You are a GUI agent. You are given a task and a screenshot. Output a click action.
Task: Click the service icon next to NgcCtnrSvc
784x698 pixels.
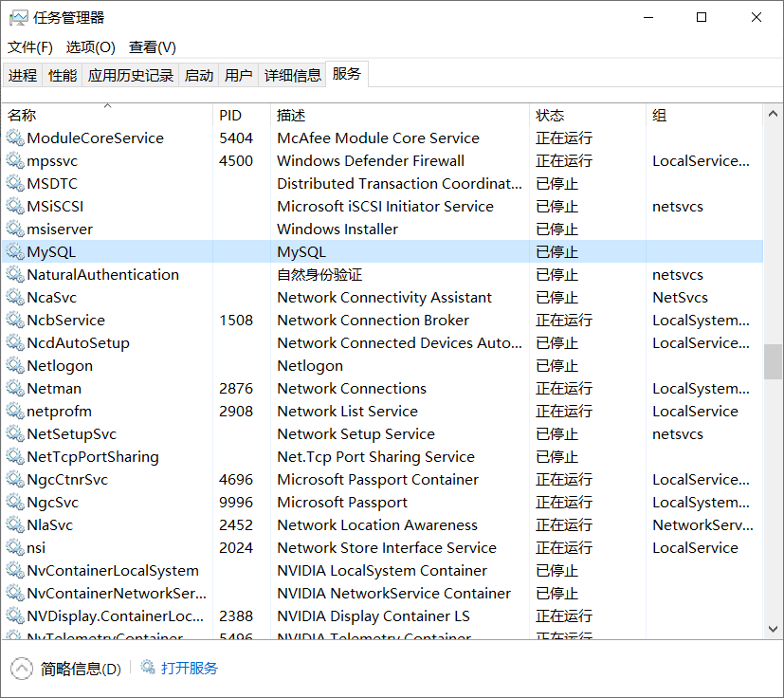(15, 479)
